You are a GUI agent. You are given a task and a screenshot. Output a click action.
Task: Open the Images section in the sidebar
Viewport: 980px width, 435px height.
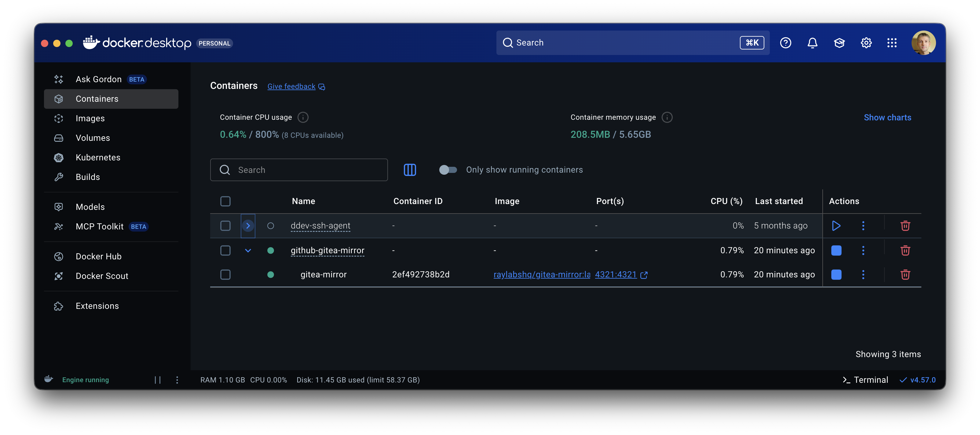pyautogui.click(x=90, y=118)
